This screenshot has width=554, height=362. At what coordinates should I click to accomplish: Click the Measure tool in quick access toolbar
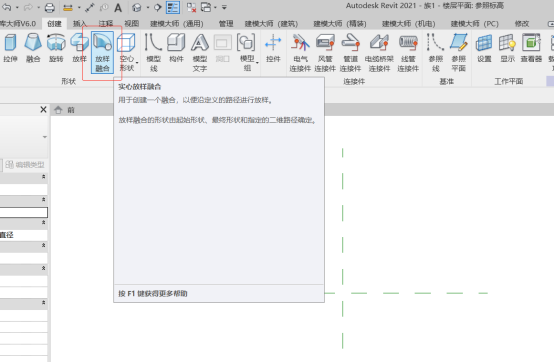pos(68,7)
